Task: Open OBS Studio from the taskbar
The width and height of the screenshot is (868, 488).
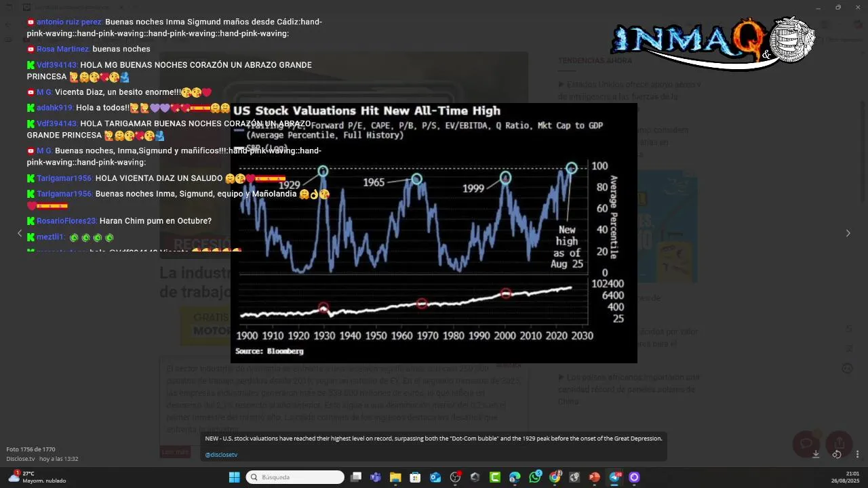Action: 456,477
